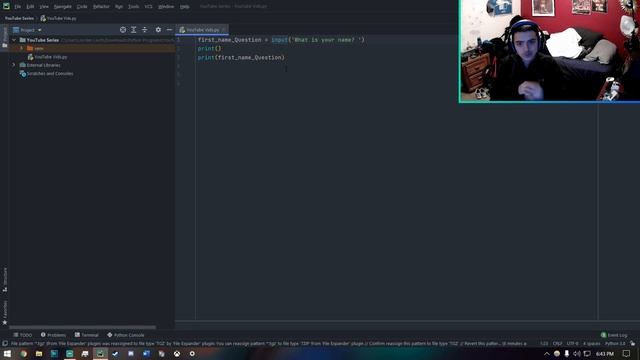640x360 pixels.
Task: Click the YouTube Series breadcrumb
Action: pyautogui.click(x=19, y=18)
